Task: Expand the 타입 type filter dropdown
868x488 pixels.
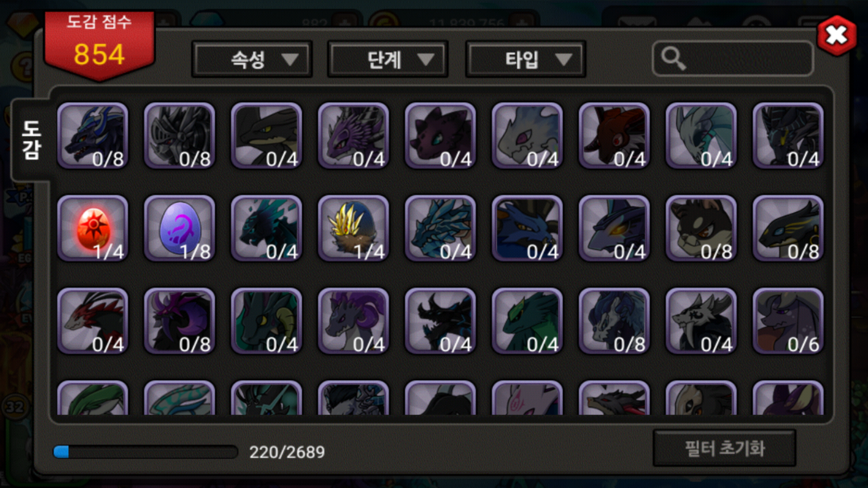Action: pyautogui.click(x=526, y=59)
